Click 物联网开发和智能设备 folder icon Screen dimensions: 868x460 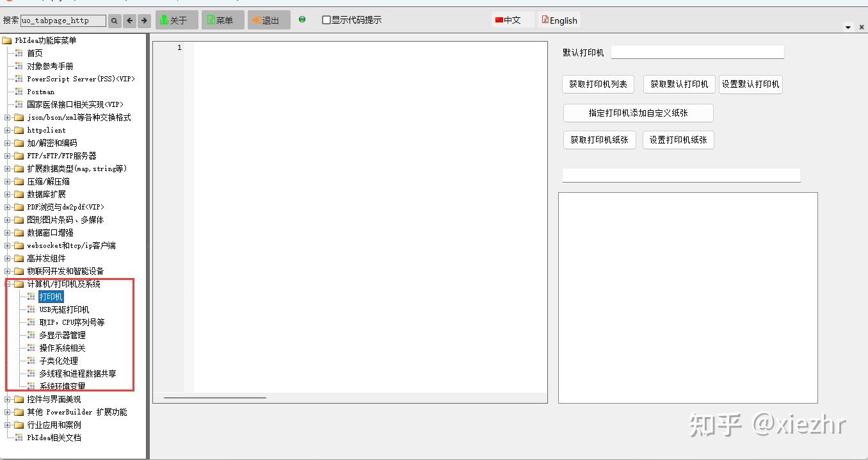coord(19,271)
